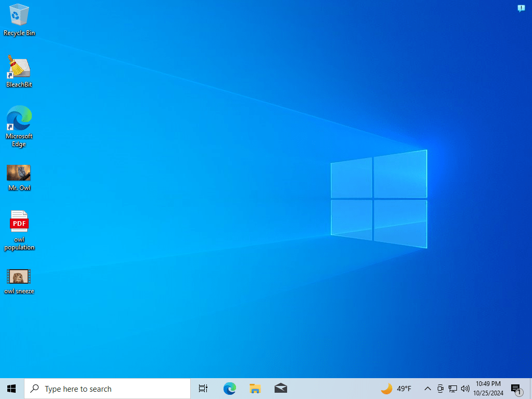Screen dimensions: 532x399
Task: Open the Windows Start menu
Action: (11, 389)
